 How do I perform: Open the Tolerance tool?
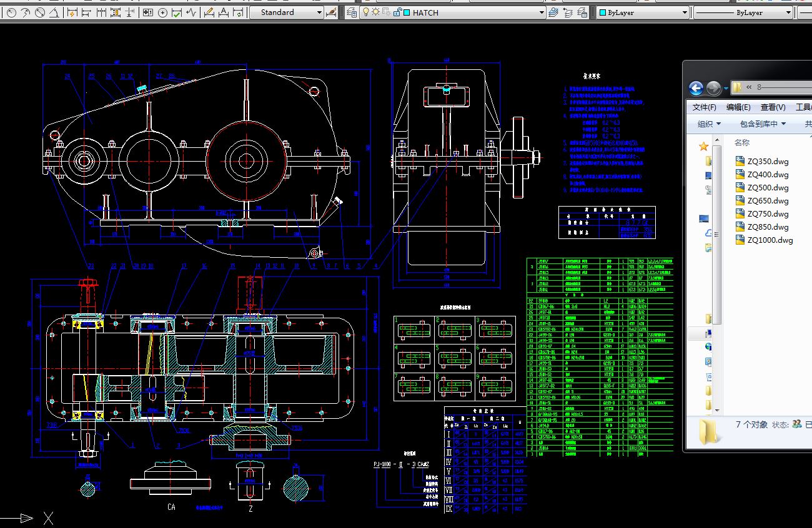point(147,12)
